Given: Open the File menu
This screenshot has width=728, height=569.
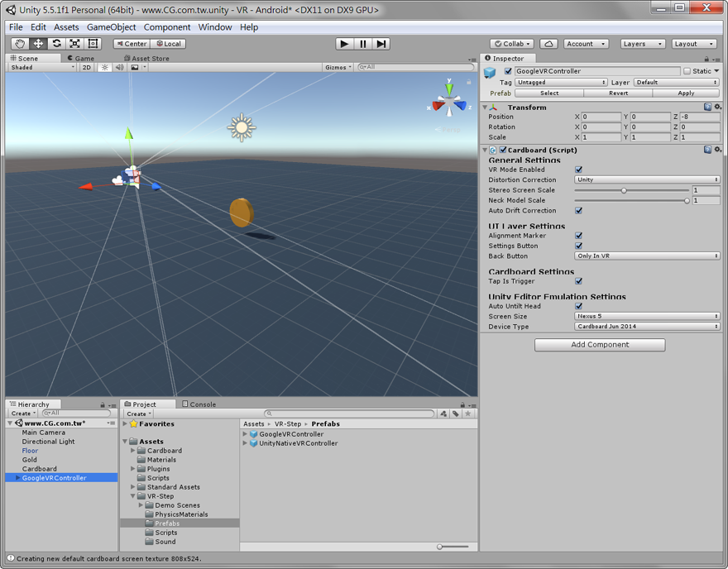Looking at the screenshot, I should click(16, 27).
